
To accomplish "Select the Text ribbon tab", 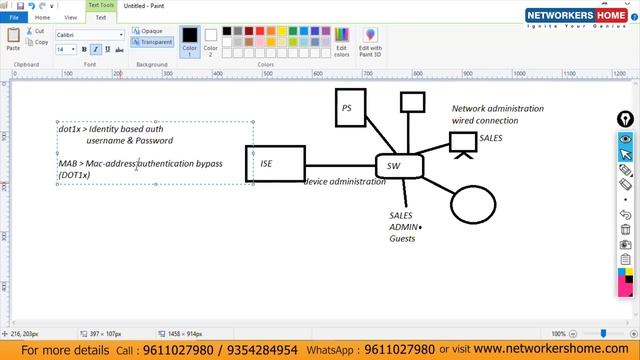I will click(x=101, y=18).
